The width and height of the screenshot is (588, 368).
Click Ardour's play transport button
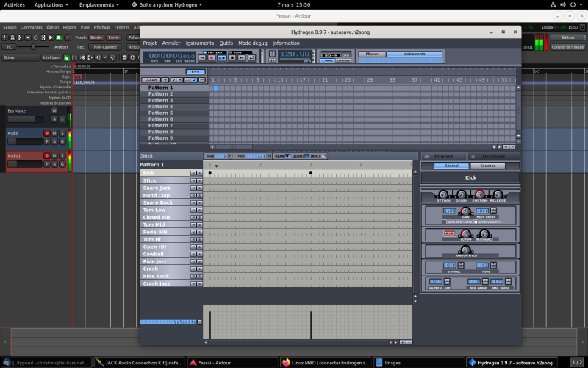pos(51,38)
